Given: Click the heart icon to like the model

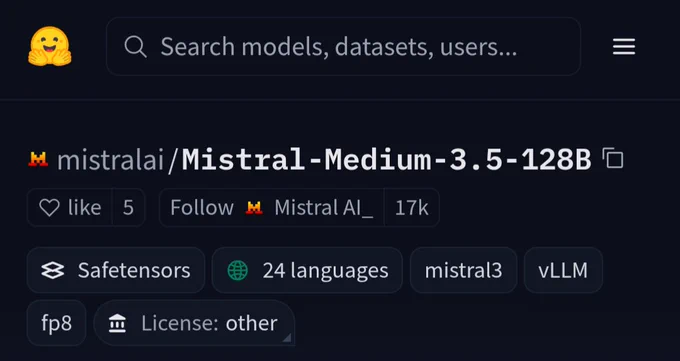Looking at the screenshot, I should pyautogui.click(x=49, y=207).
